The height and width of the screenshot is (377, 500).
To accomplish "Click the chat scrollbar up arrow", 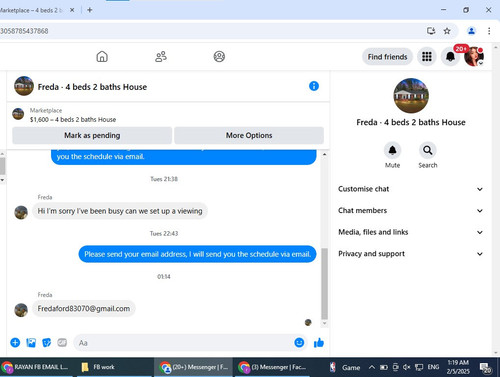I will pyautogui.click(x=324, y=154).
